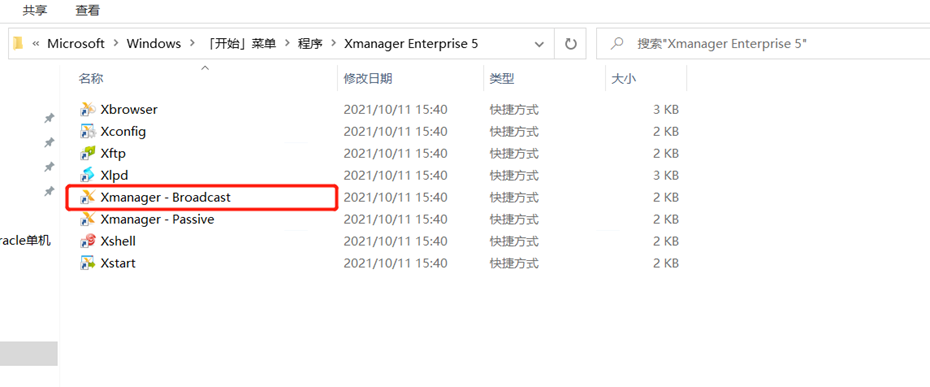Viewport: 930px width, 387px height.
Task: Go to 程序 in breadcrumb path
Action: pyautogui.click(x=310, y=43)
